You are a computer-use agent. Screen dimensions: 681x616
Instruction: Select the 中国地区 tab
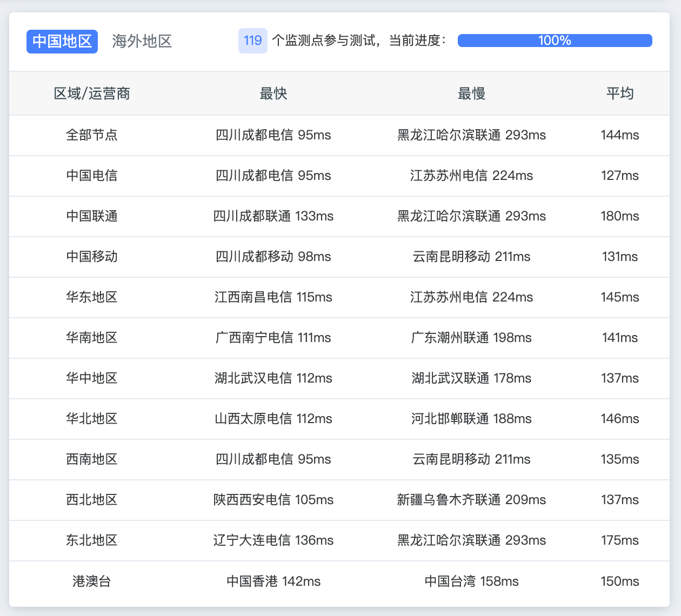click(62, 41)
